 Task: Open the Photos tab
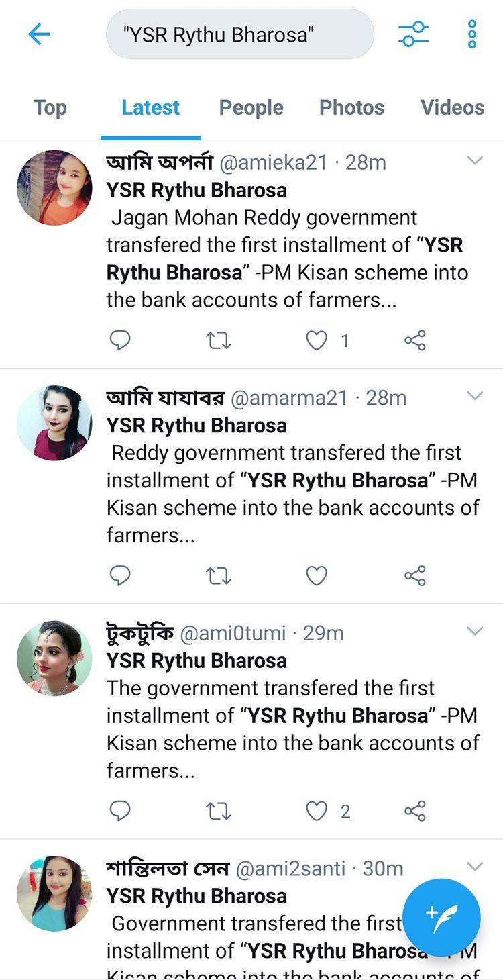point(351,107)
